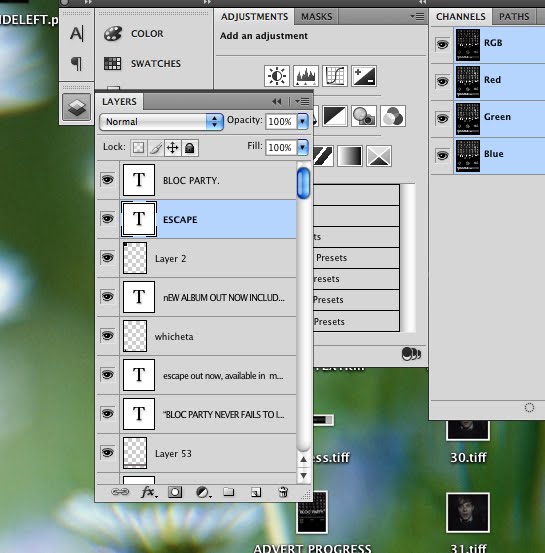Lock image pixels with brush icon

[156, 147]
